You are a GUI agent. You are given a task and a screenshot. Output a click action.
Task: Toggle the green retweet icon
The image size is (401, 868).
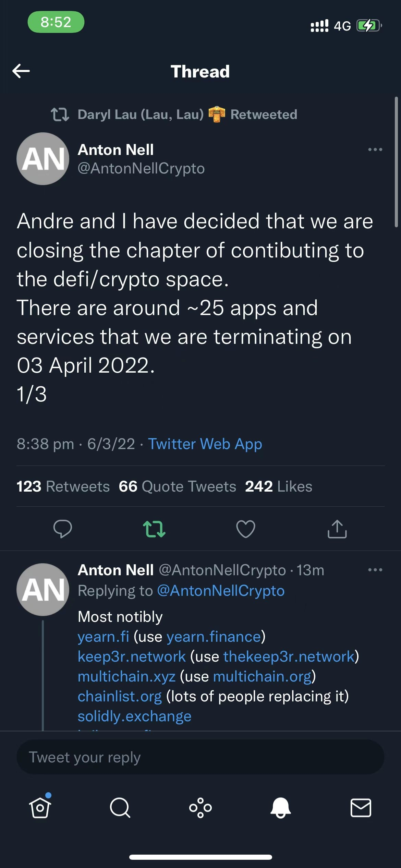154,529
